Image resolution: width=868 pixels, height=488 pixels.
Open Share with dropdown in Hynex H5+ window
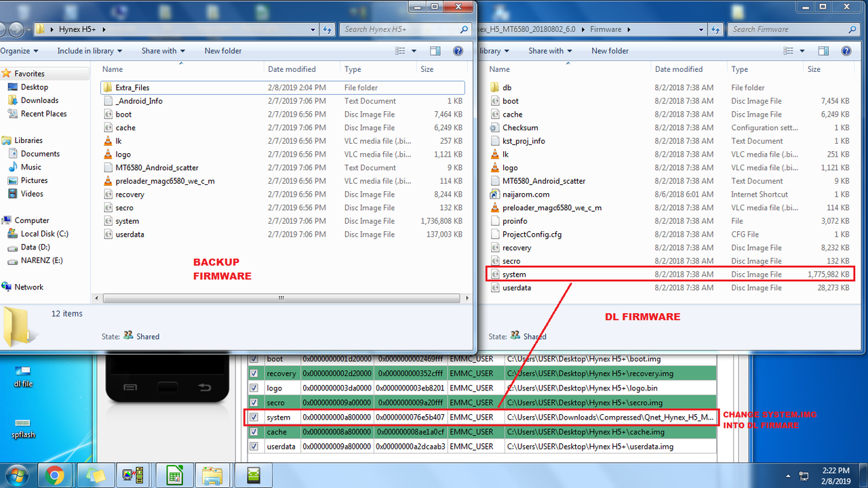click(x=163, y=51)
